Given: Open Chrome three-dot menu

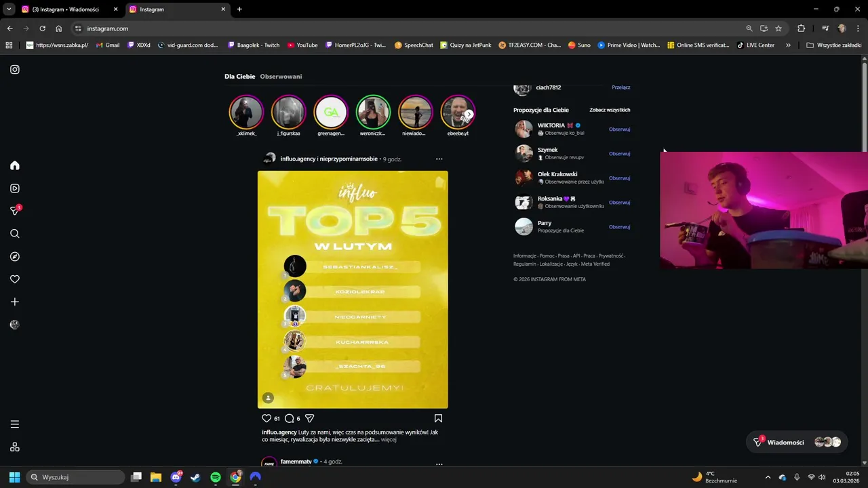Looking at the screenshot, I should pos(858,28).
